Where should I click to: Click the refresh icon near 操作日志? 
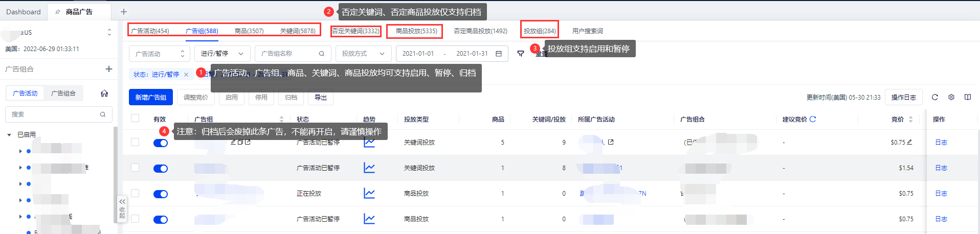[x=935, y=97]
